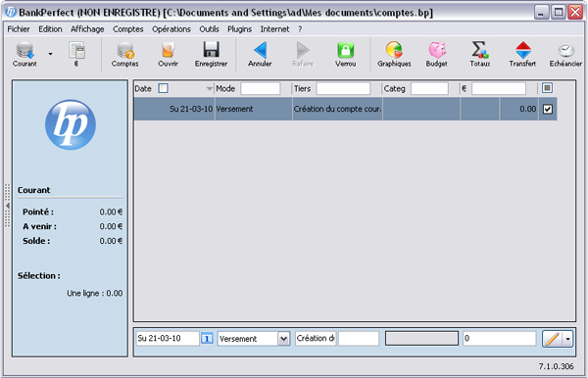Image resolution: width=588 pixels, height=378 pixels.
Task: Uncheck the pointed checkbox on Versement row
Action: [548, 109]
